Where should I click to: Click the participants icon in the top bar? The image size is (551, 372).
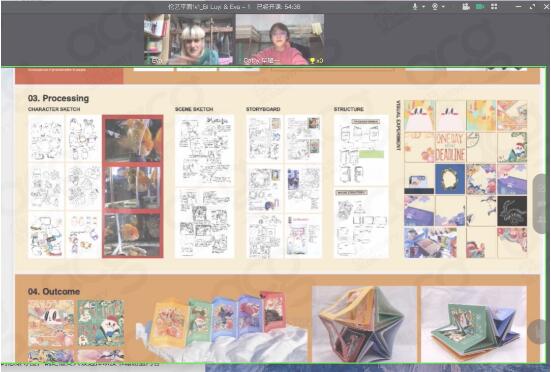(x=466, y=6)
